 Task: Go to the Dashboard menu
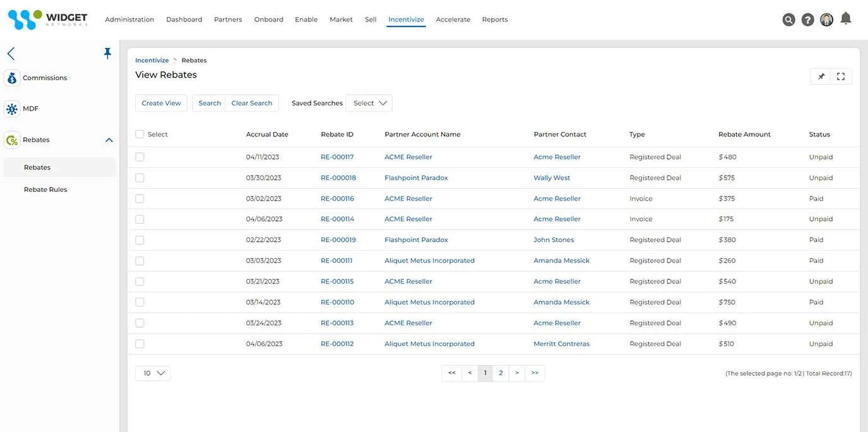pos(184,20)
